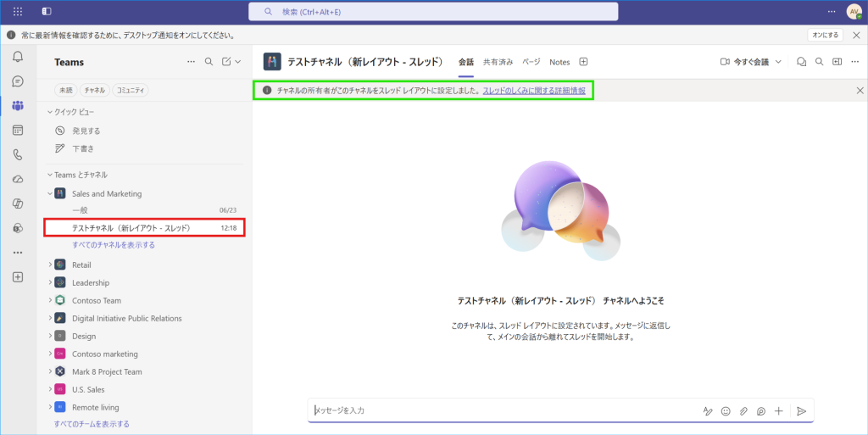The width and height of the screenshot is (868, 435).
Task: Open Drafts (下書き) in Quick View
Action: click(x=83, y=148)
